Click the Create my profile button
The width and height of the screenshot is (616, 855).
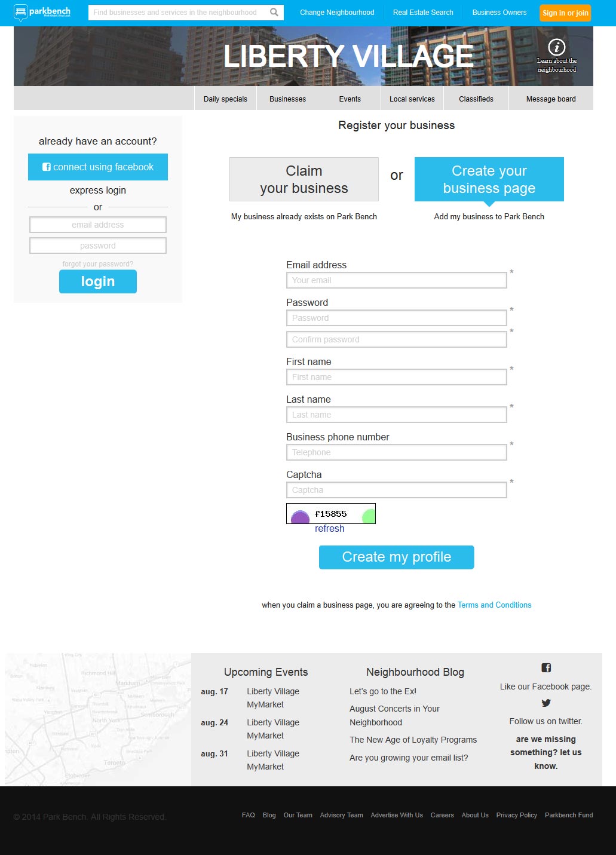[397, 557]
